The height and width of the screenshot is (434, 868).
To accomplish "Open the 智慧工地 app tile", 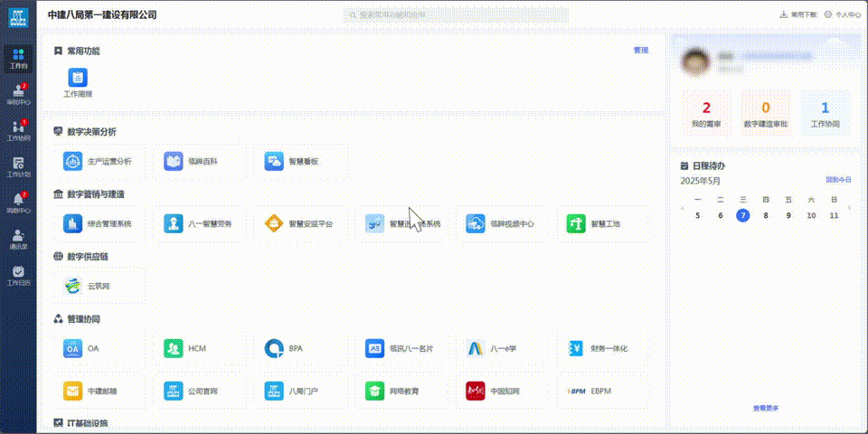I will tap(595, 223).
